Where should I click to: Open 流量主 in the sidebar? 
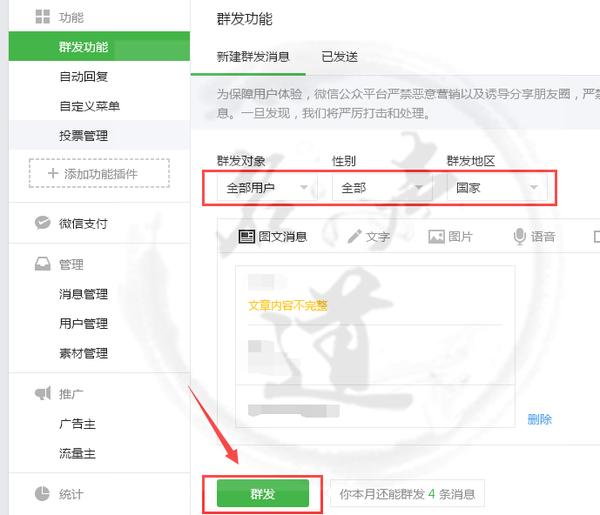[x=77, y=453]
